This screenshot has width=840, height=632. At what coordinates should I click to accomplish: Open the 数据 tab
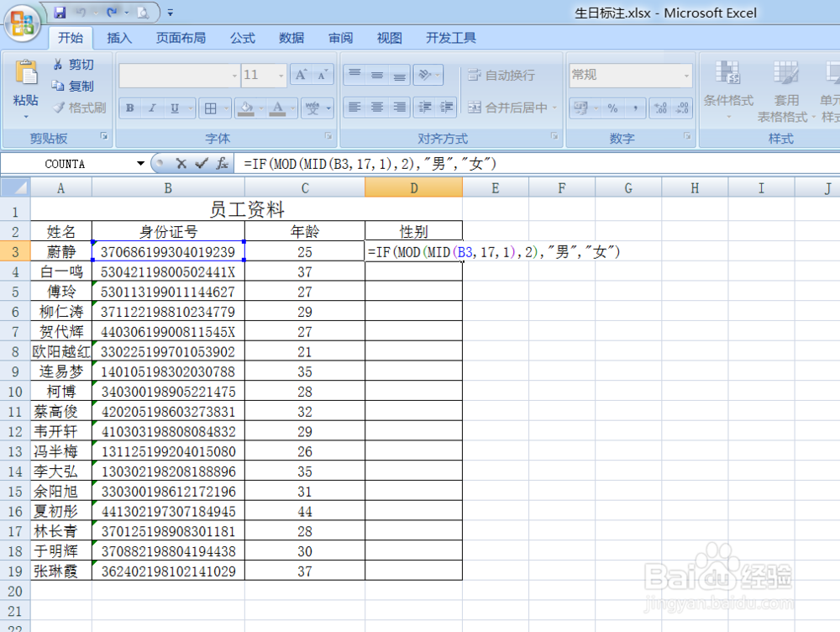[x=291, y=38]
